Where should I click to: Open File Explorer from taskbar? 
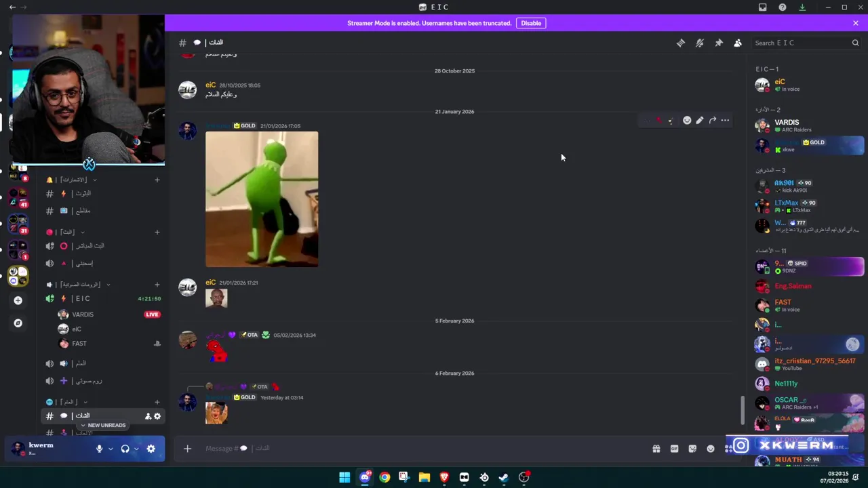425,477
